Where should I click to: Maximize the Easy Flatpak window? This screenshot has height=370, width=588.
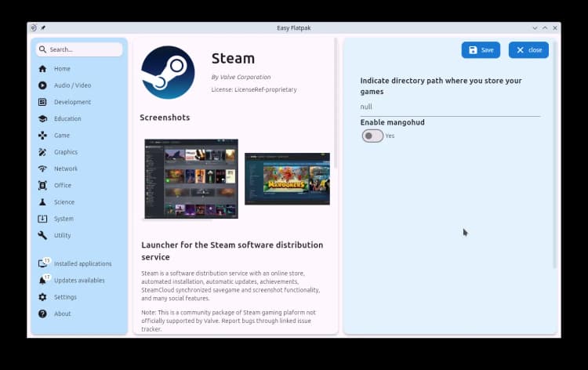click(545, 28)
